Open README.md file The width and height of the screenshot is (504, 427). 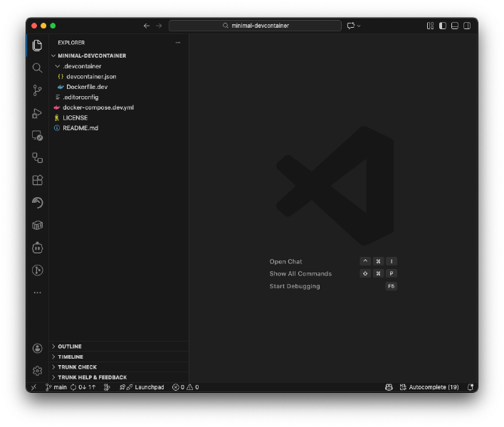click(x=119, y=128)
